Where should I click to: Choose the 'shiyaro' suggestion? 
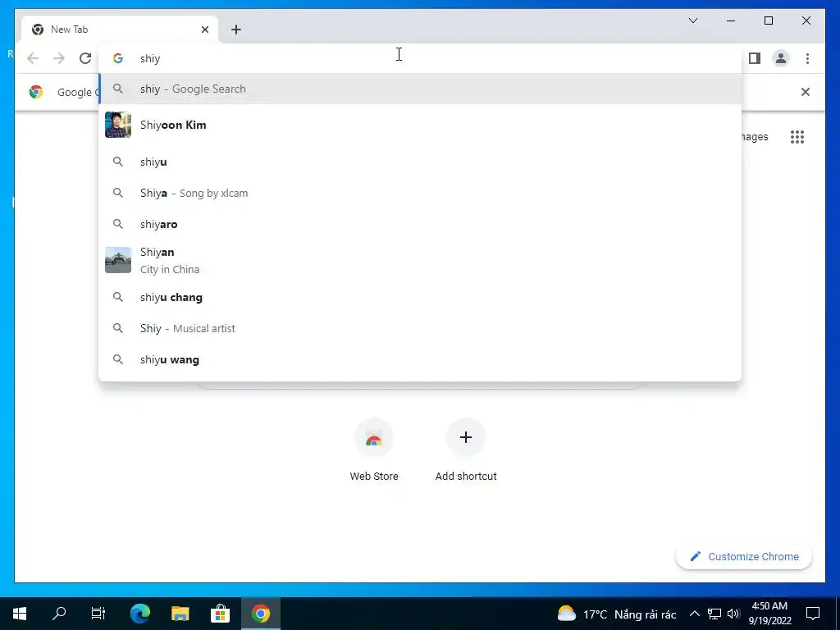pyautogui.click(x=420, y=224)
